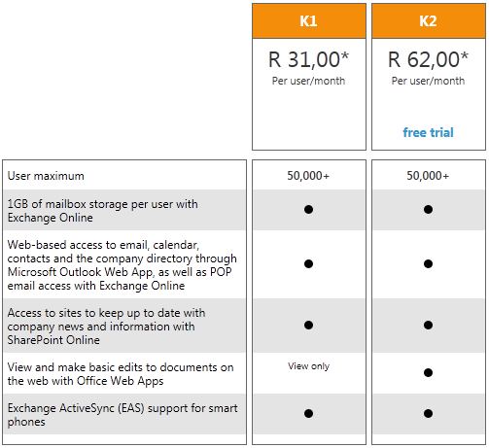Click K1 bullet for 1GB mailbox storage
Screen dimensions: 489x448
click(308, 209)
